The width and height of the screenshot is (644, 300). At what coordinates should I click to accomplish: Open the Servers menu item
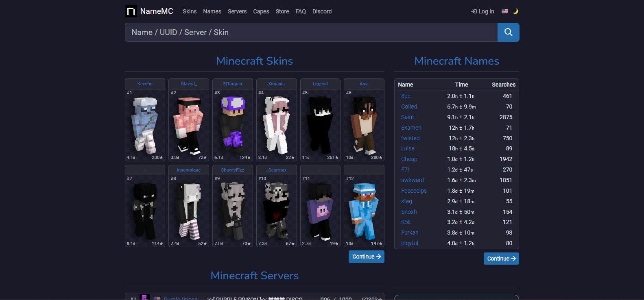click(237, 11)
